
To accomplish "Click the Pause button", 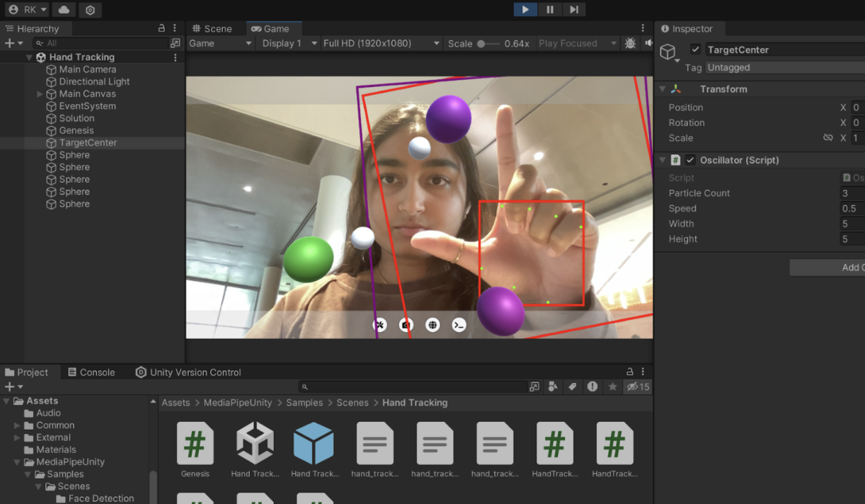I will pyautogui.click(x=550, y=9).
